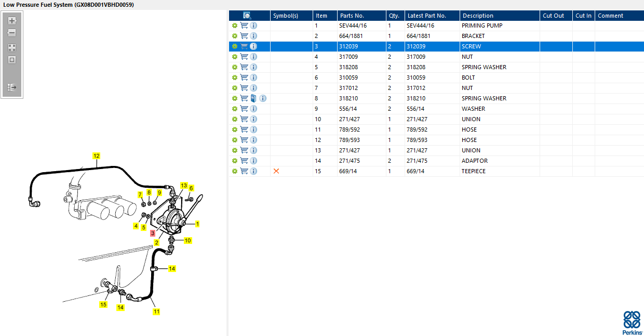Sort by Item column header
Image resolution: width=644 pixels, height=336 pixels.
[325, 16]
